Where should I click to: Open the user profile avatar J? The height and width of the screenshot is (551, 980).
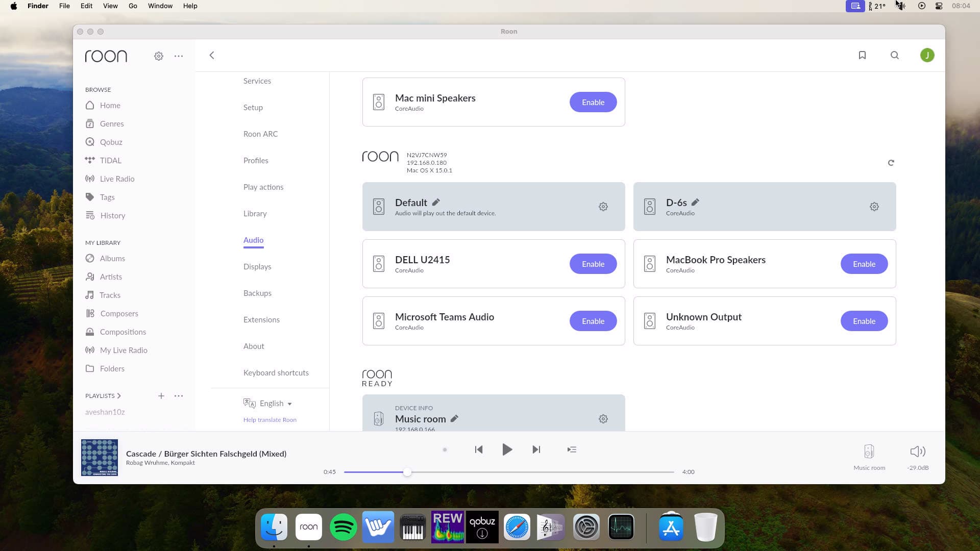pyautogui.click(x=927, y=55)
